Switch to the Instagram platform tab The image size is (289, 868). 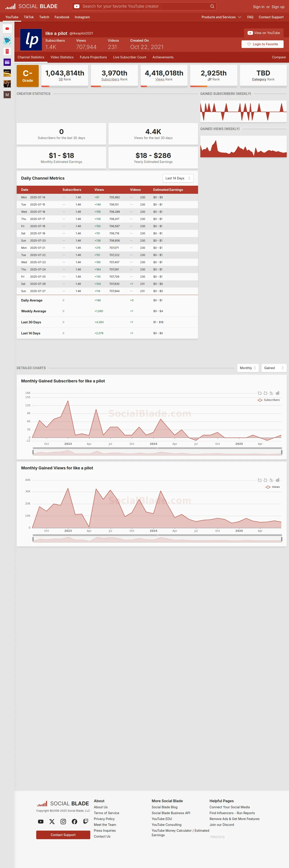pyautogui.click(x=82, y=17)
